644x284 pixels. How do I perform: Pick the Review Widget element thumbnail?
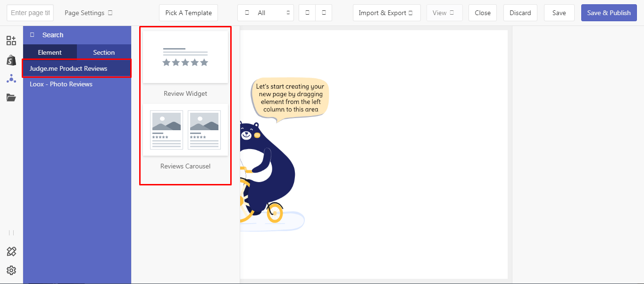(185, 56)
